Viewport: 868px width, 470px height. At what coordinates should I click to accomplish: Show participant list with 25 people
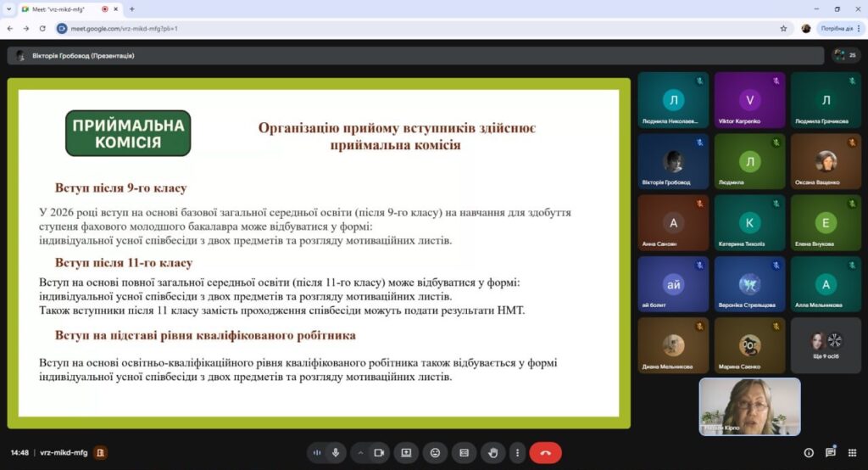click(845, 55)
